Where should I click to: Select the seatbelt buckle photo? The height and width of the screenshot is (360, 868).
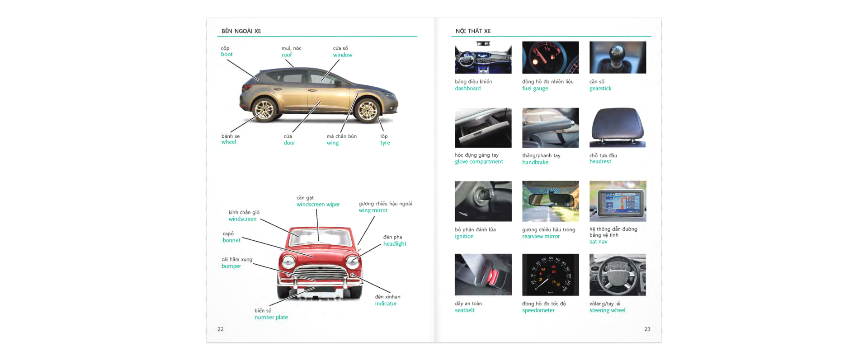[x=483, y=275]
